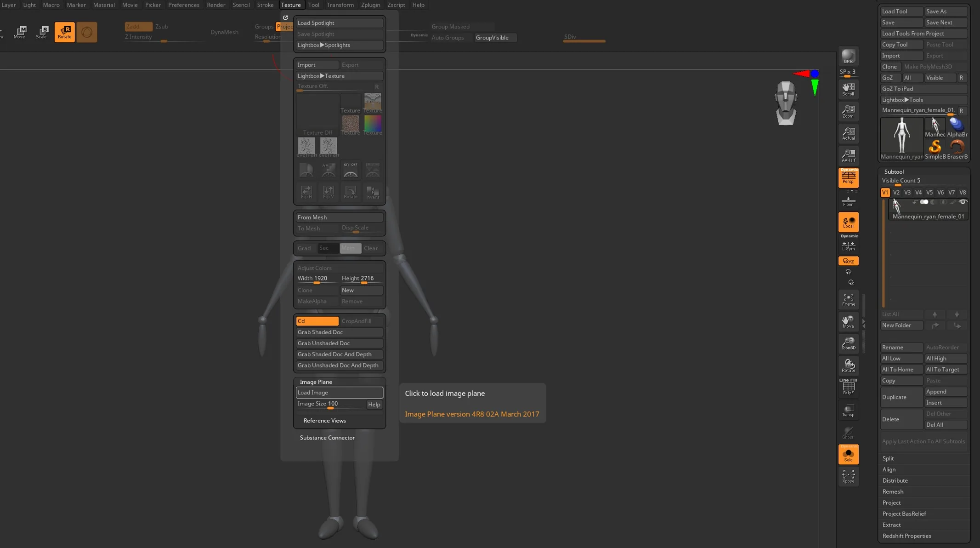This screenshot has width=980, height=548.
Task: Click the refresh icon atop Texture palette
Action: pos(285,17)
